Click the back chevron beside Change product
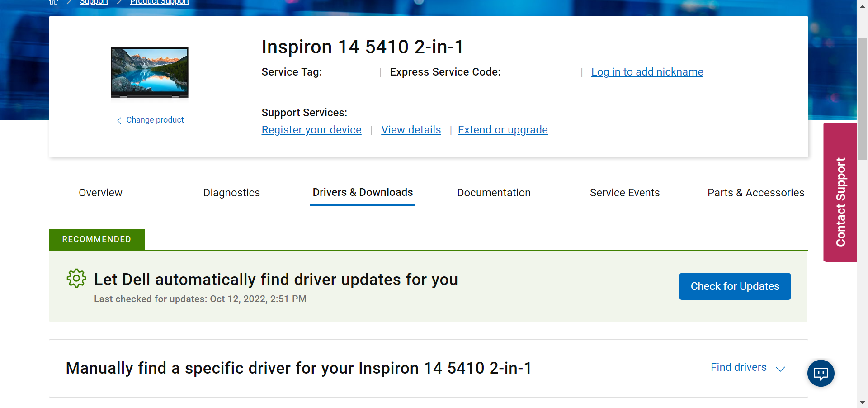Screen dimensions: 868x408 119,120
